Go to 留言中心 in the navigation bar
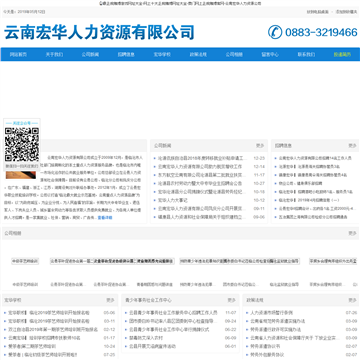 click(x=270, y=55)
